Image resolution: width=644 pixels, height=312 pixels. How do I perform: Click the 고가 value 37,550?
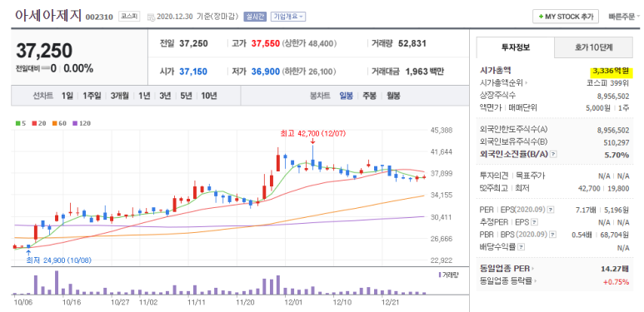click(265, 43)
